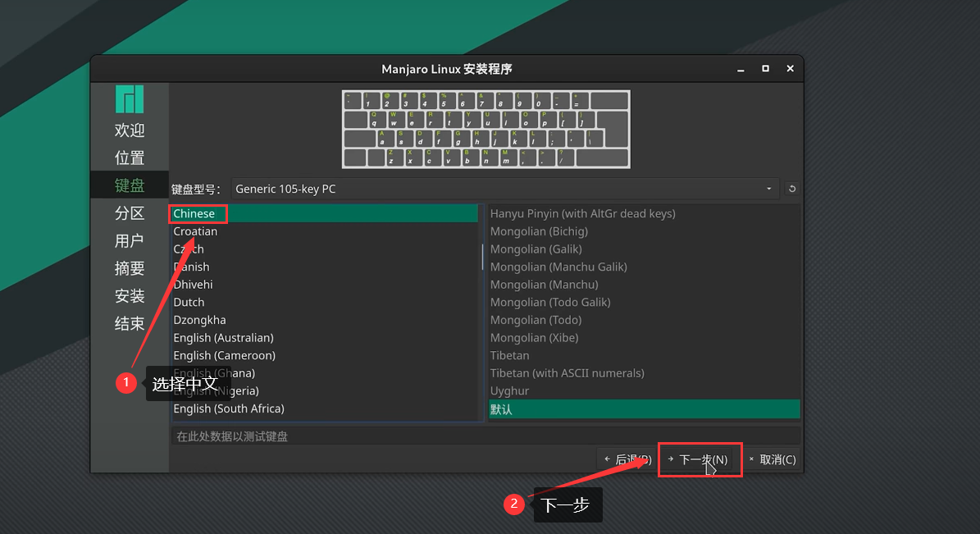Image resolution: width=980 pixels, height=534 pixels.
Task: Select the 键盘 step in the sidebar
Action: click(x=130, y=185)
